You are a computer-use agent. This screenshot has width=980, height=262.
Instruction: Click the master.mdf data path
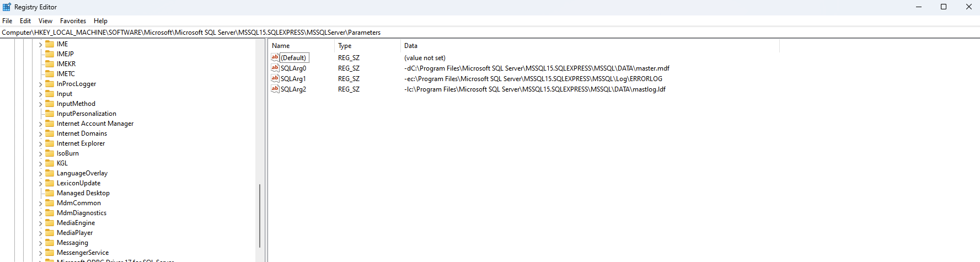pos(537,68)
